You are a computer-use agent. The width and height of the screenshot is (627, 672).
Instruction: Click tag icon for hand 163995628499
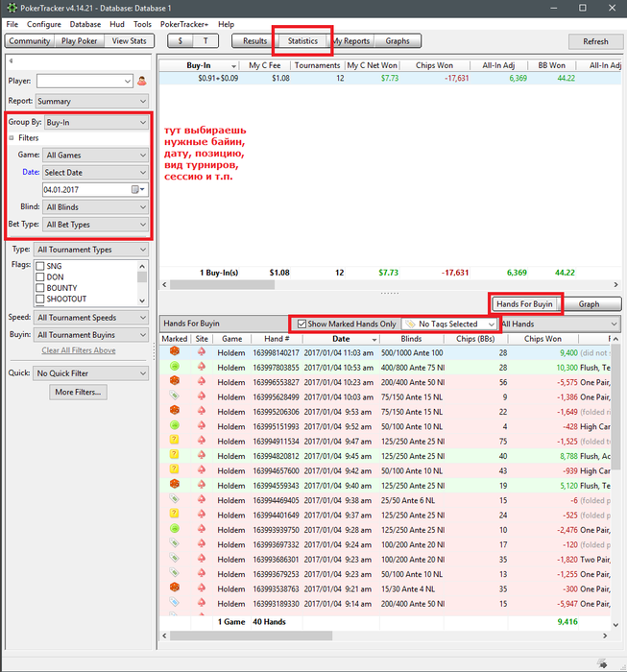point(175,396)
